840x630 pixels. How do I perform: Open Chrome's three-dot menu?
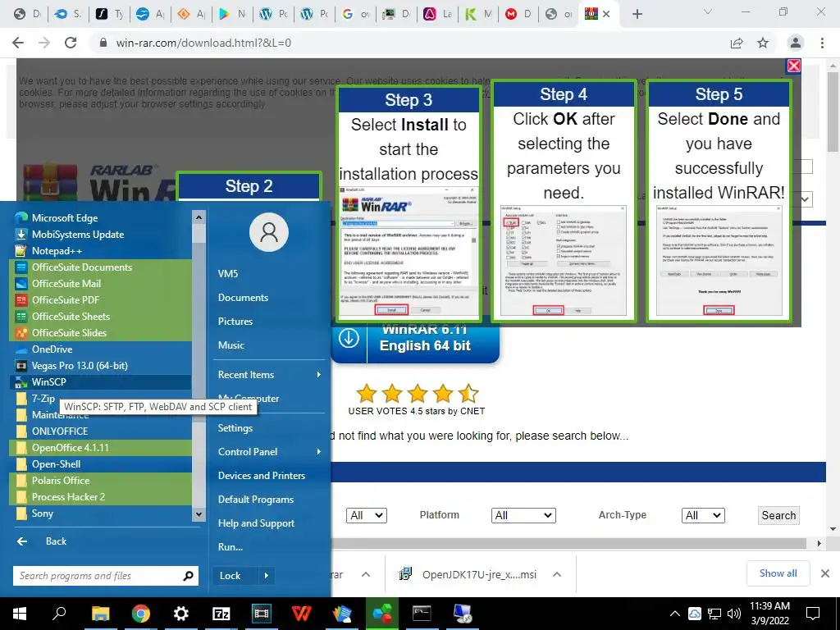[822, 43]
